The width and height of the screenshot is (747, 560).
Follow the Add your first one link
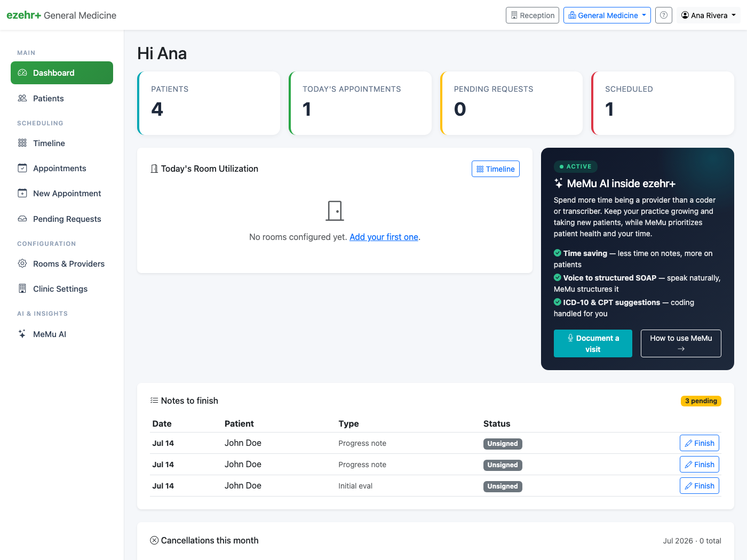click(384, 237)
